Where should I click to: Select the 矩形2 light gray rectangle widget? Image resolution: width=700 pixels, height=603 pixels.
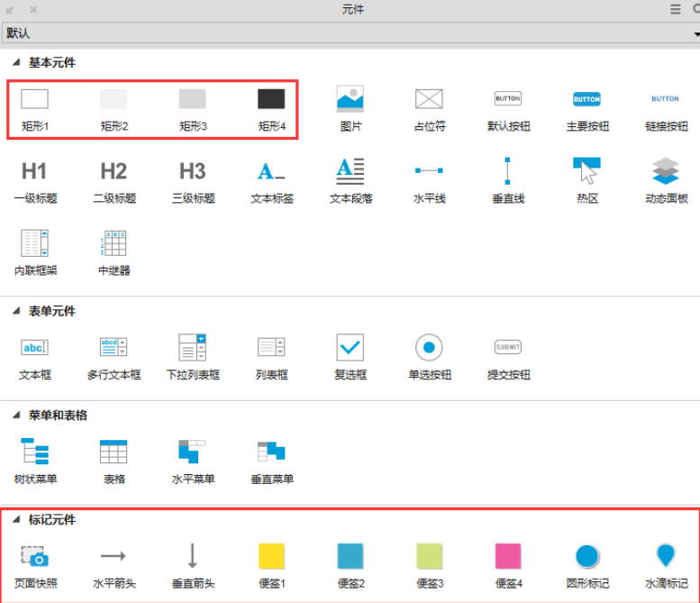click(114, 109)
